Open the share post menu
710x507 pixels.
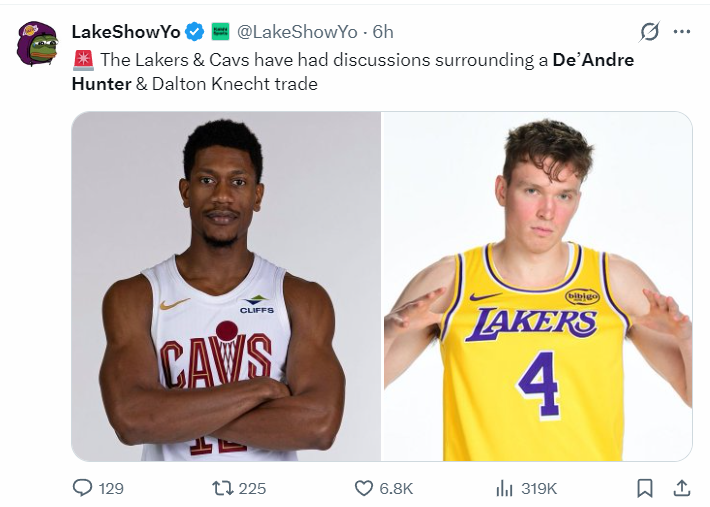682,488
